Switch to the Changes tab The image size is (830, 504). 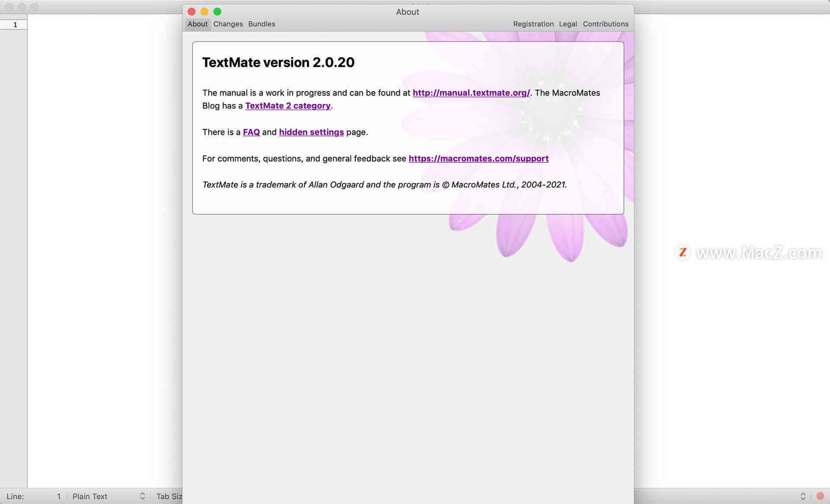pos(228,24)
